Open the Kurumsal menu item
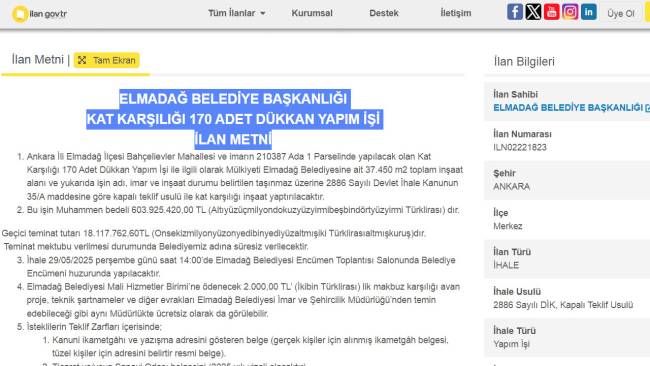The height and width of the screenshot is (366, 650). pyautogui.click(x=312, y=13)
